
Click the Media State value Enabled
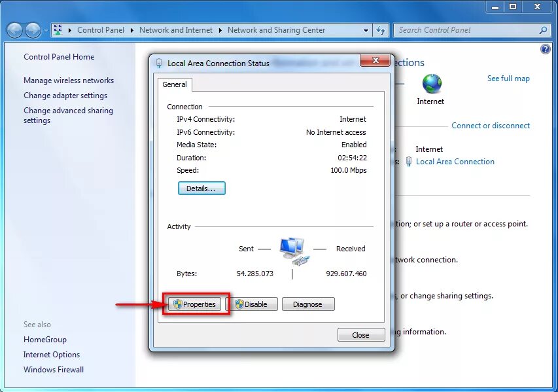tap(354, 145)
